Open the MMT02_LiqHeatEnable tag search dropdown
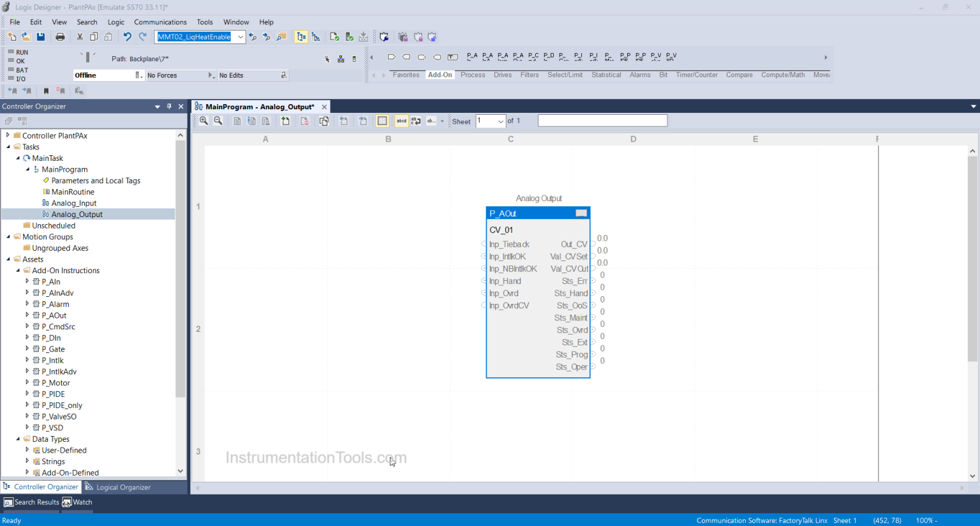 241,37
